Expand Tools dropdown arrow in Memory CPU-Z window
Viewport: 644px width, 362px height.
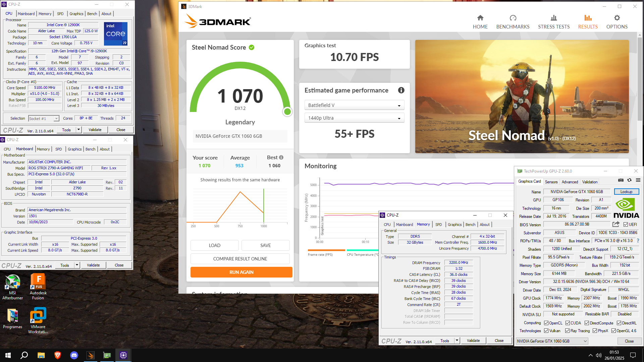pos(457,341)
